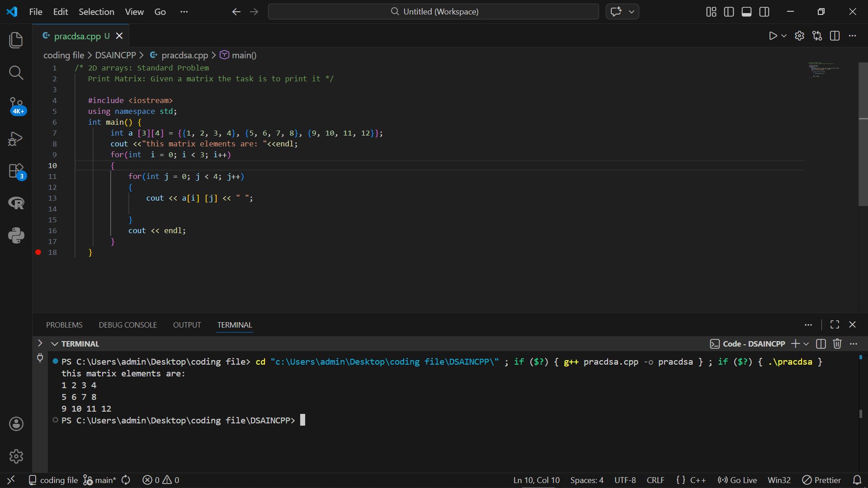Image resolution: width=868 pixels, height=488 pixels.
Task: Switch to the DEBUG CONSOLE tab
Action: tap(127, 325)
